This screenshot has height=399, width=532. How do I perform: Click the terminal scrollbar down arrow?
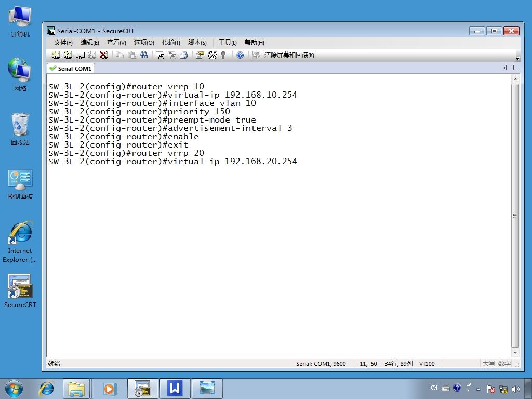[515, 353]
